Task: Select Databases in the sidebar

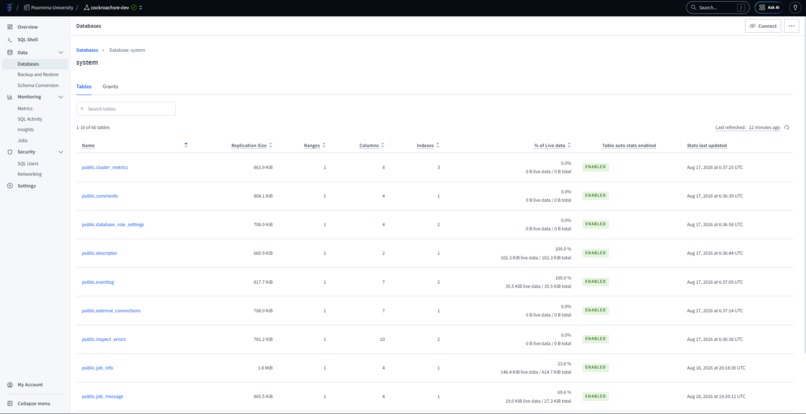Action: (34, 64)
